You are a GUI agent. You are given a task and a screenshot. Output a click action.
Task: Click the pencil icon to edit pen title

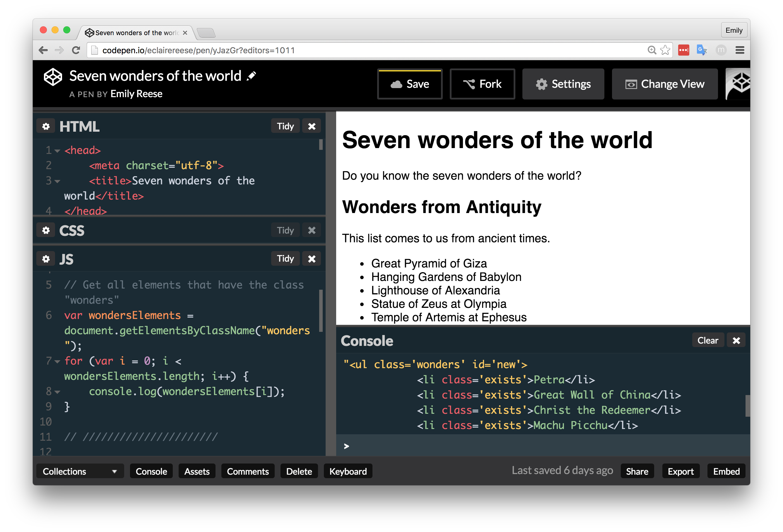(x=251, y=76)
